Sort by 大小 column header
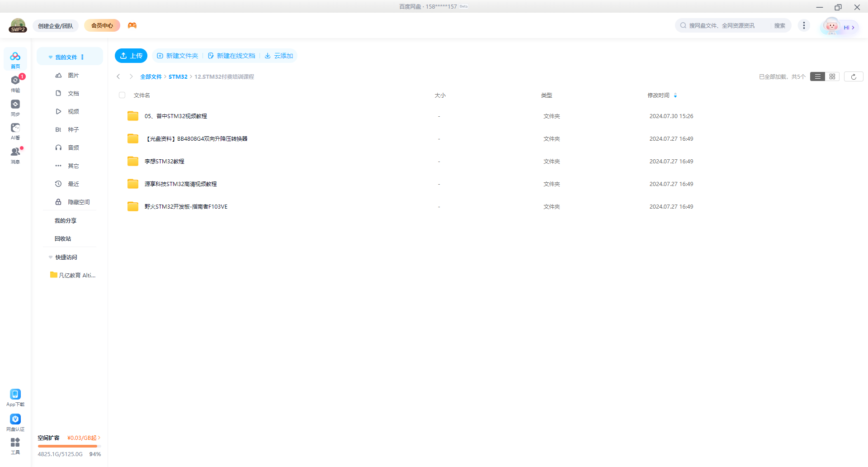This screenshot has width=868, height=467. (x=440, y=95)
